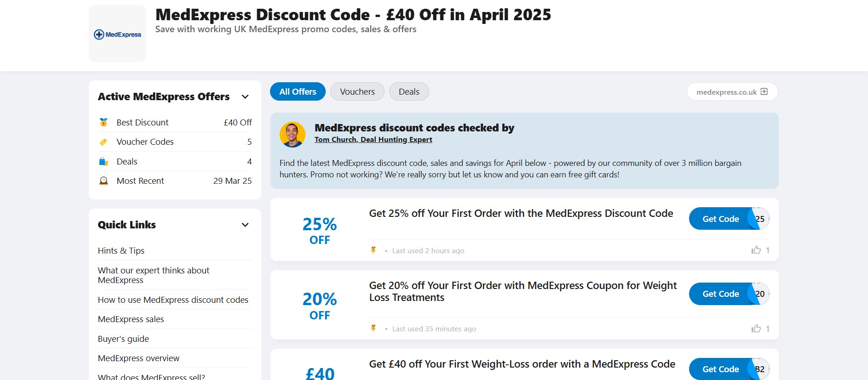The height and width of the screenshot is (380, 868).
Task: Collapse the Quick Links section
Action: pos(245,225)
